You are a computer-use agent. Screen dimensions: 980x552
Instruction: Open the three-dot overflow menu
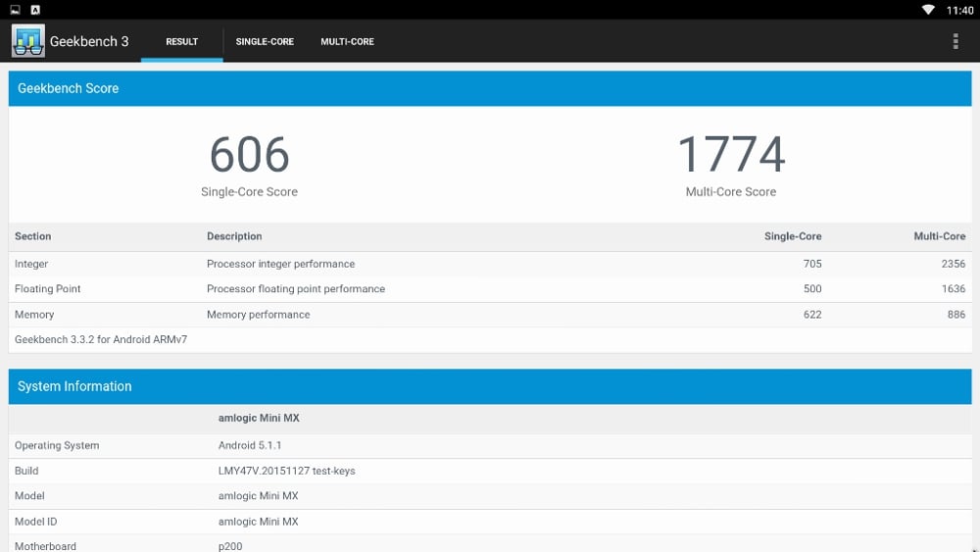coord(955,41)
